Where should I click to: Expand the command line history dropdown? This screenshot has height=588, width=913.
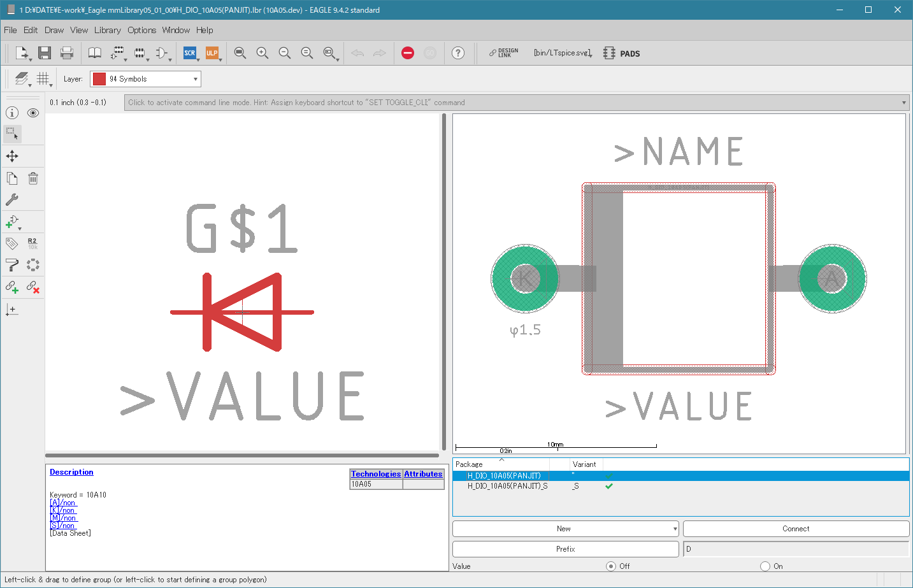(x=903, y=103)
